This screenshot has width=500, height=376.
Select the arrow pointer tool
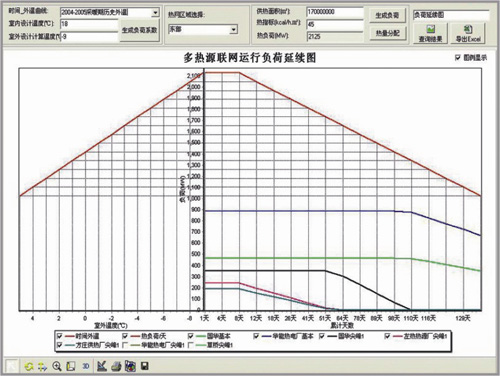coord(12,366)
